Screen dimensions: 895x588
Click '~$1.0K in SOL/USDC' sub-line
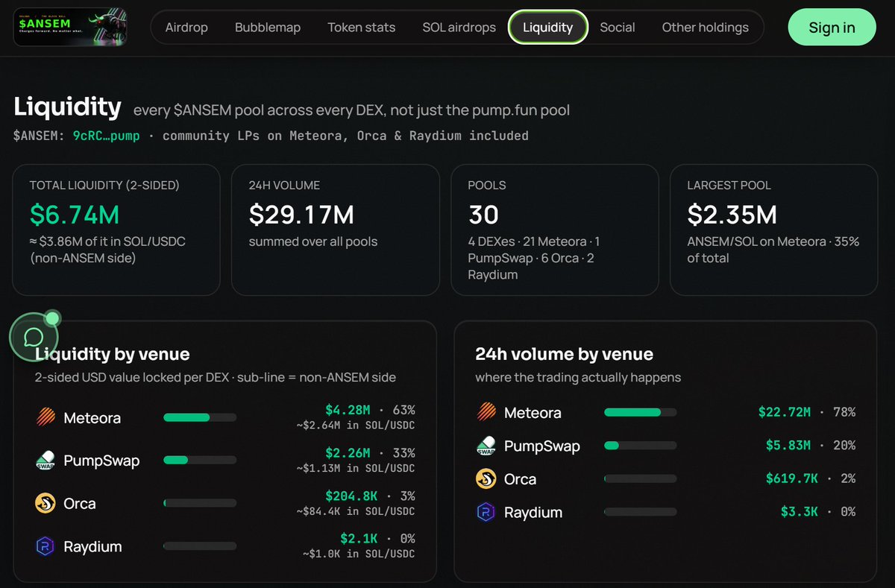pos(359,554)
